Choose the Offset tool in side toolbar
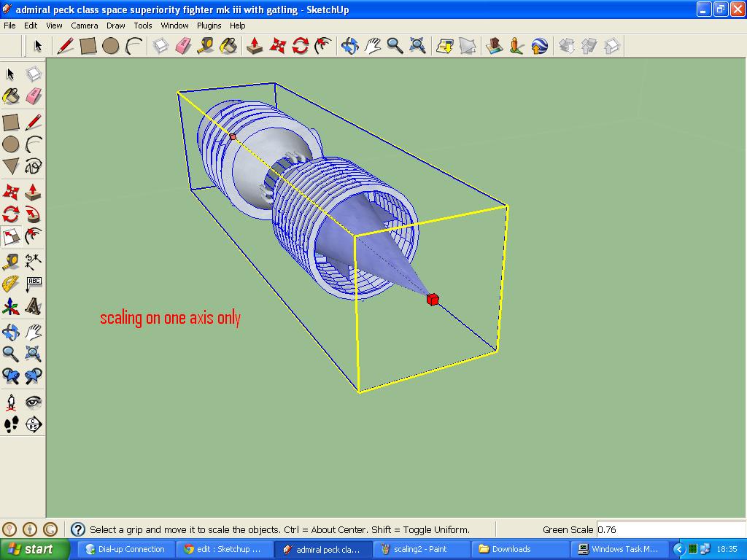 tap(34, 236)
